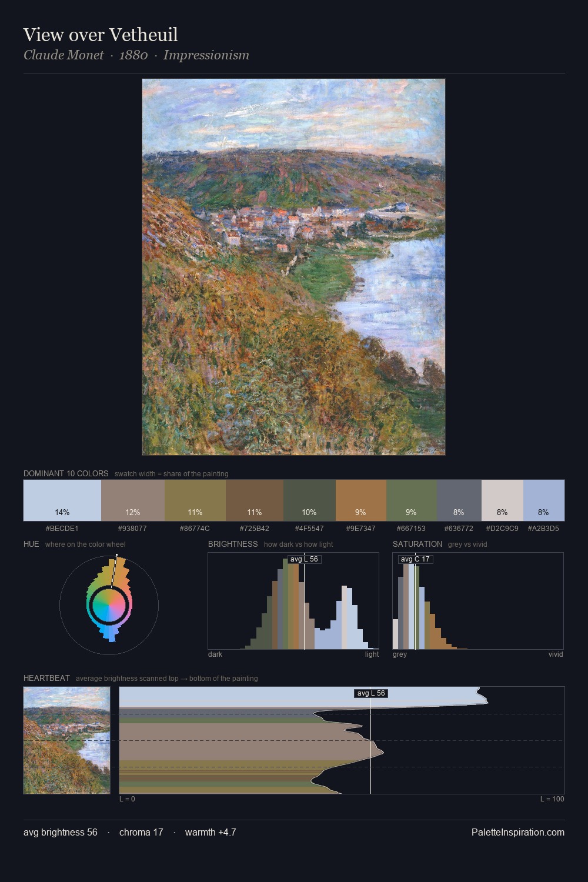588x882 pixels.
Task: Click the 10% share label
Action: (309, 513)
